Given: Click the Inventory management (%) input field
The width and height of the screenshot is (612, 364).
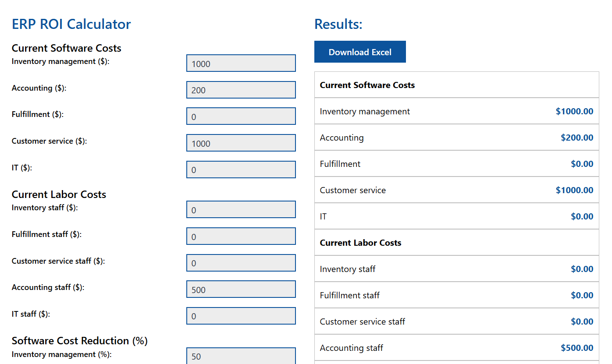Looking at the screenshot, I should tap(241, 356).
